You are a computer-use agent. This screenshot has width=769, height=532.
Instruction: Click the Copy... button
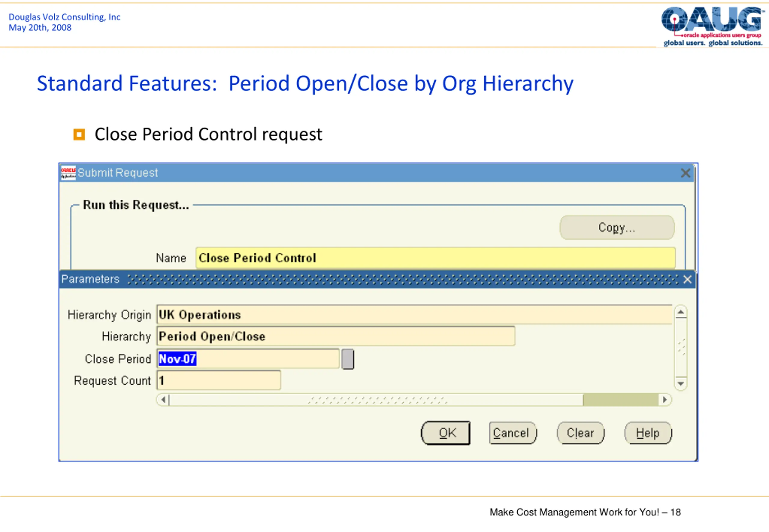pyautogui.click(x=617, y=227)
